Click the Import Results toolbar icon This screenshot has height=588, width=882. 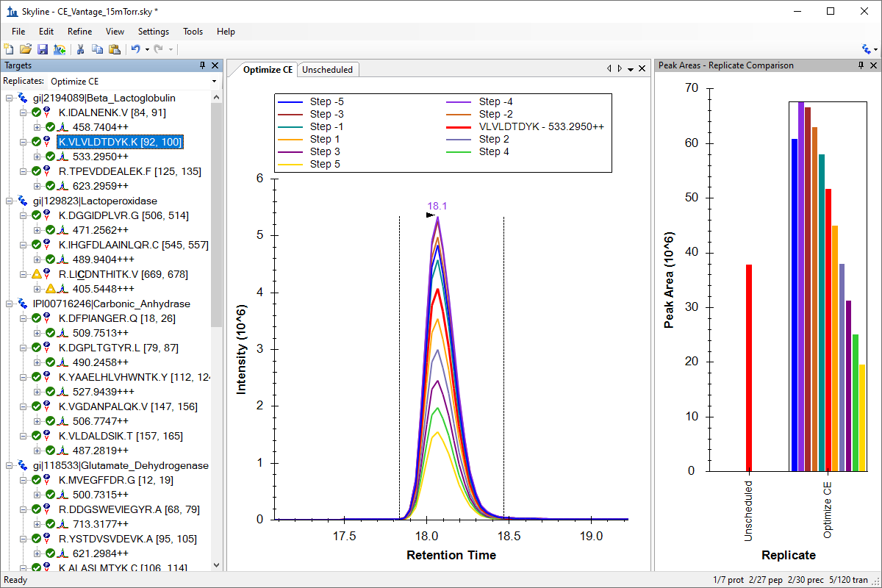59,49
